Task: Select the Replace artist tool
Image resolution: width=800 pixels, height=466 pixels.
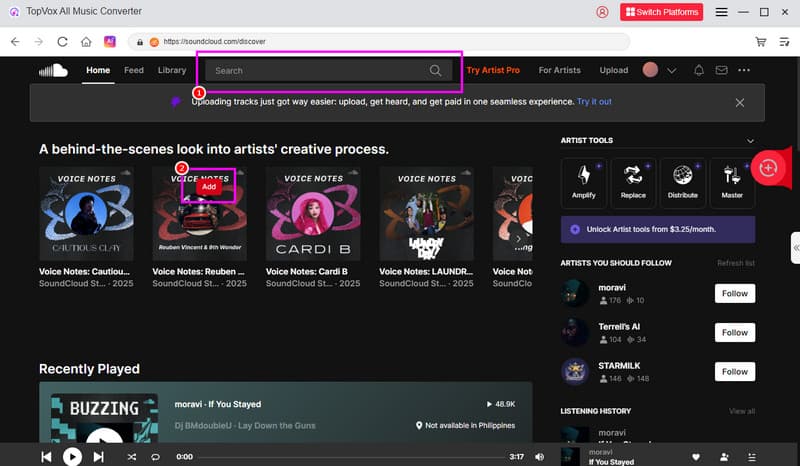Action: (633, 183)
